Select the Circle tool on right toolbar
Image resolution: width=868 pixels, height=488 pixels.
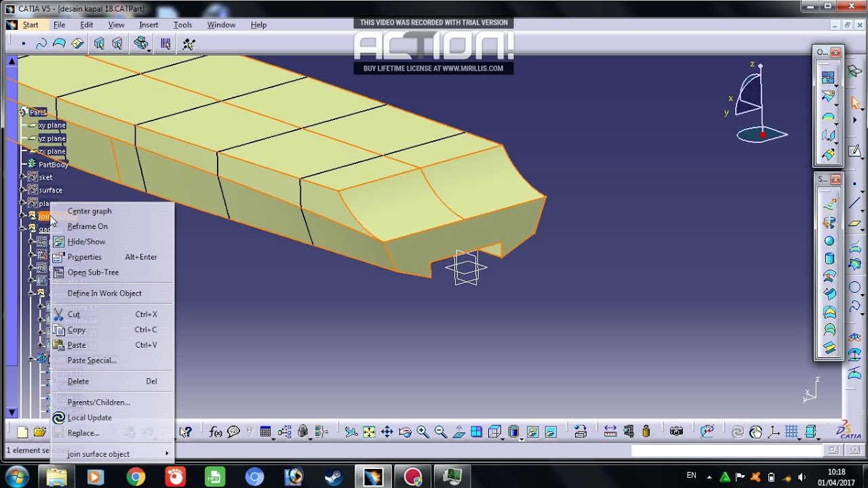click(x=854, y=287)
